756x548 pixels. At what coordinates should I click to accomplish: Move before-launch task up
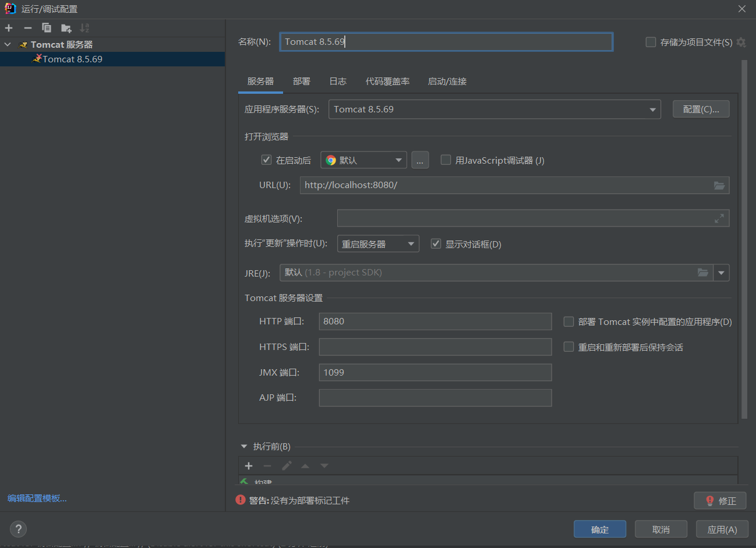305,466
